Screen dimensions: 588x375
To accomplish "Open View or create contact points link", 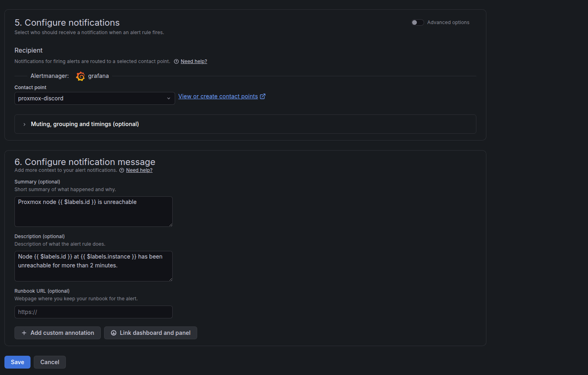I will click(218, 96).
